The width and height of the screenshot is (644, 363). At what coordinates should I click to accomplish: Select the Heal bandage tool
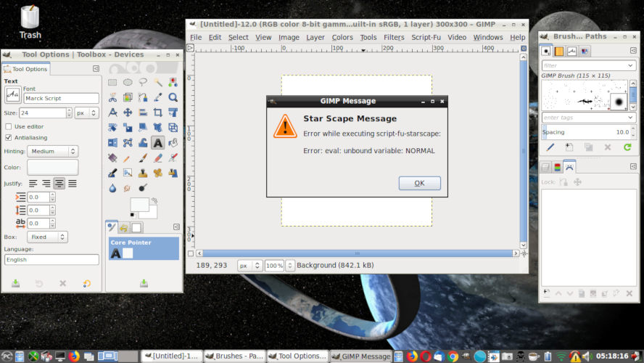pos(158,173)
